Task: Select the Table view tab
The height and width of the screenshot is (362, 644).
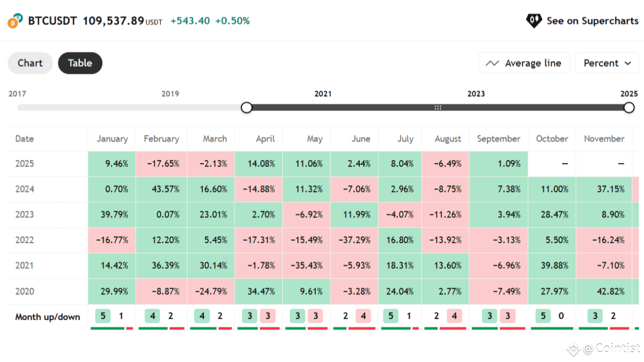Action: [80, 63]
